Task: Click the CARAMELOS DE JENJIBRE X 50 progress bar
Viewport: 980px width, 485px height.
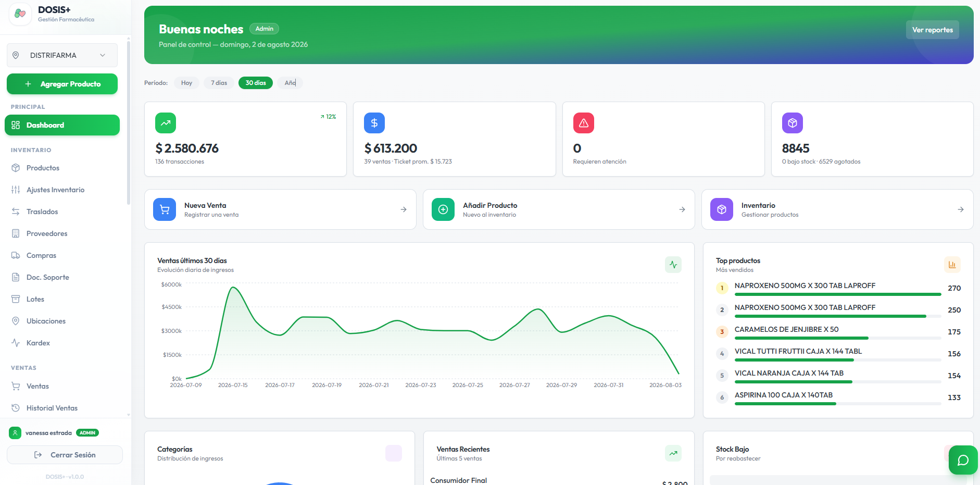Action: pyautogui.click(x=838, y=338)
